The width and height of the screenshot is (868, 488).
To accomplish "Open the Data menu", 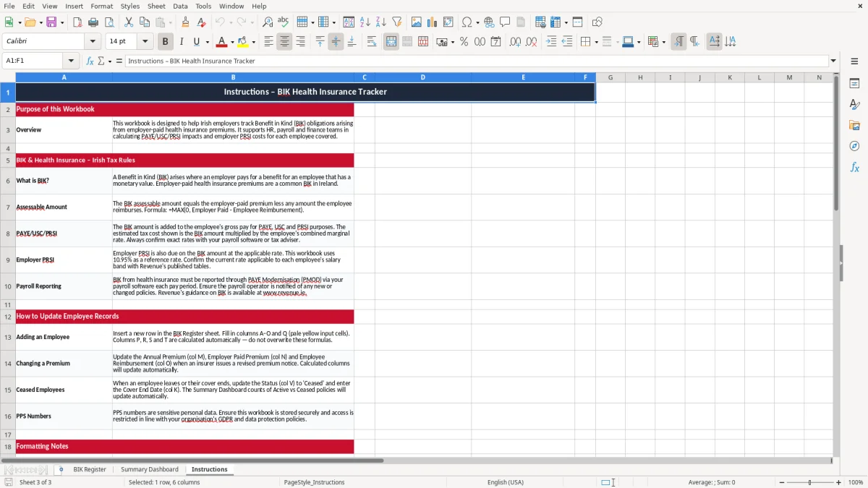I will click(x=180, y=6).
